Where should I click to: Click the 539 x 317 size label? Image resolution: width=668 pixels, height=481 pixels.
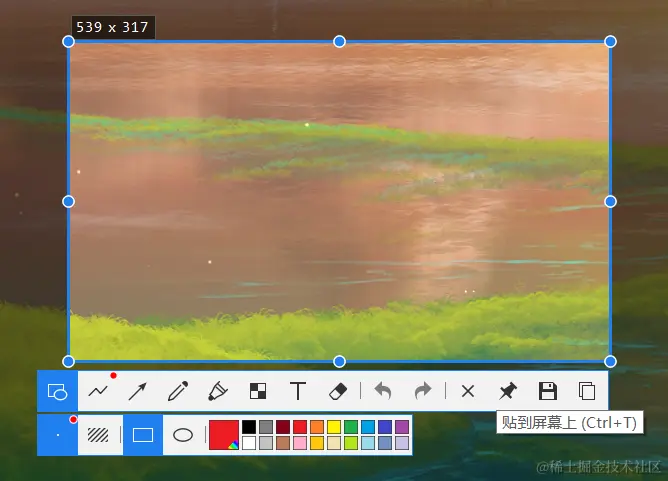[x=112, y=27]
